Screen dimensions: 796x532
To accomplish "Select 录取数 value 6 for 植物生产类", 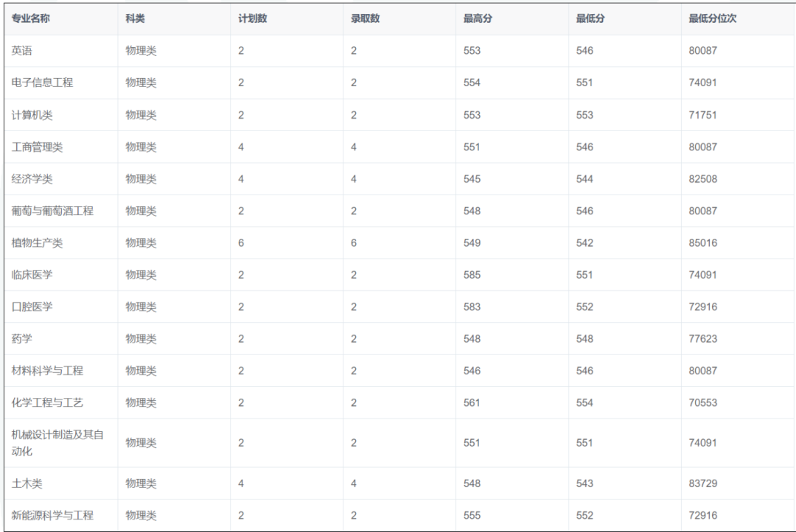I will pos(354,242).
